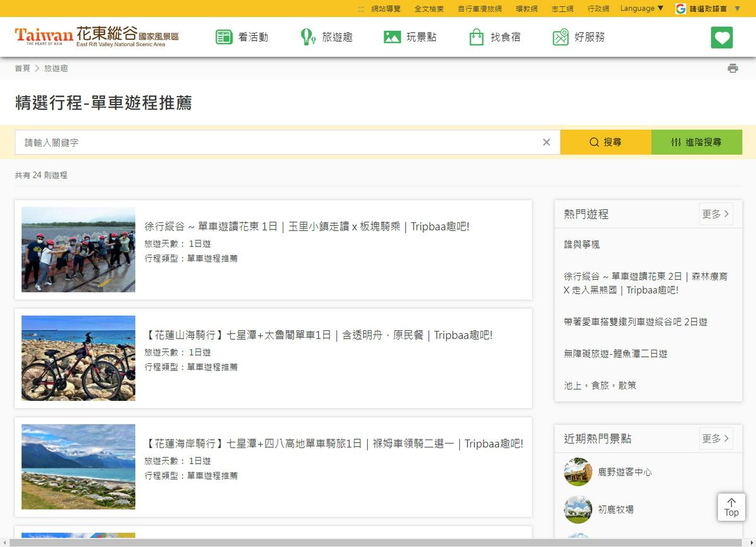Click the 鹿野遊客中心 round thumbnail

[578, 471]
